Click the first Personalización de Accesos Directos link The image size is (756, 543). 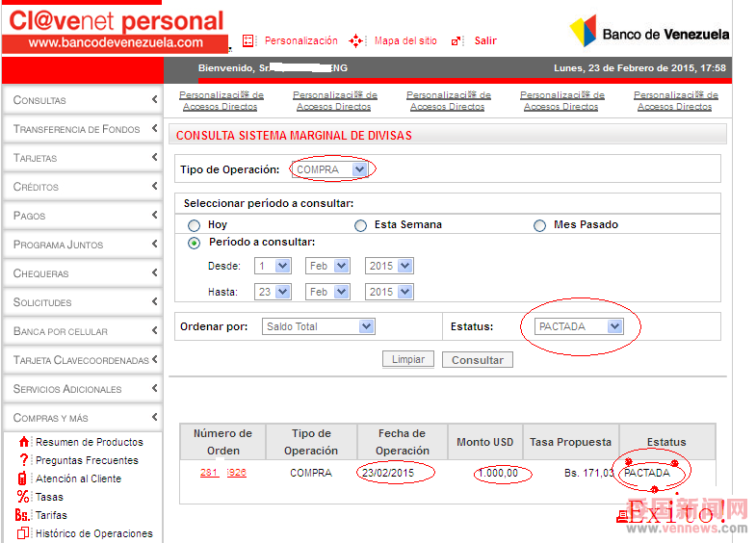[x=222, y=101]
